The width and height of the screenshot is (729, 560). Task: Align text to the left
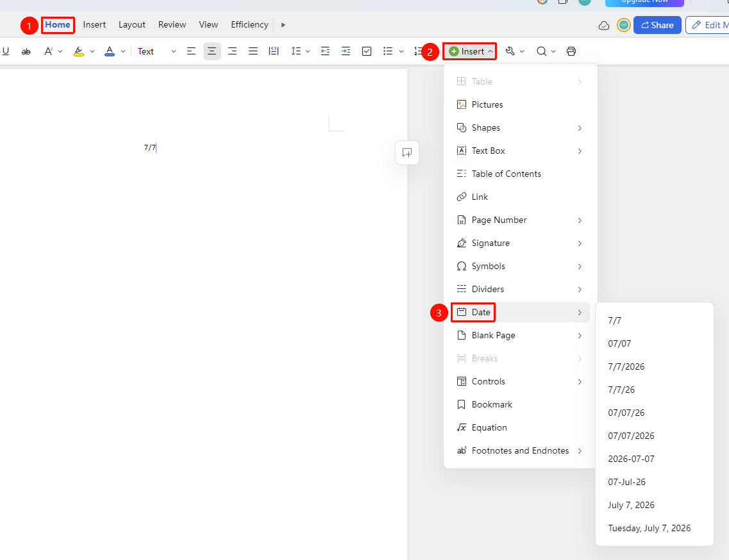tap(191, 51)
